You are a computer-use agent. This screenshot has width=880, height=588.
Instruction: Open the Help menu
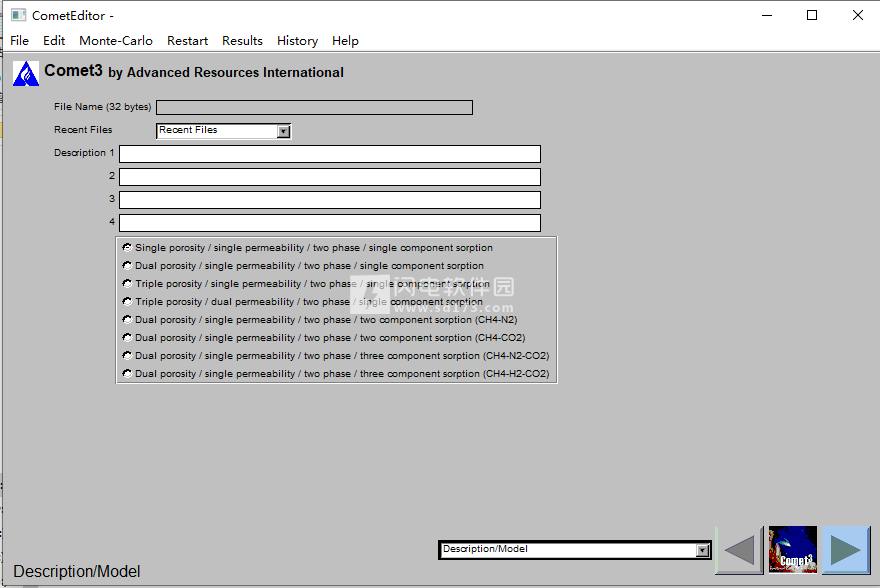point(345,41)
